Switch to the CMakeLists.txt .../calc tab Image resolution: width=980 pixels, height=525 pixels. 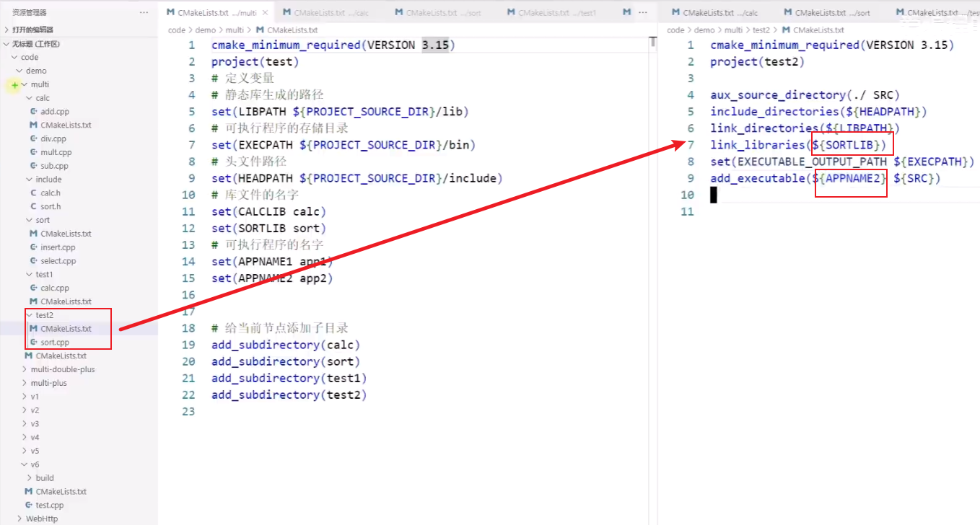coord(324,12)
